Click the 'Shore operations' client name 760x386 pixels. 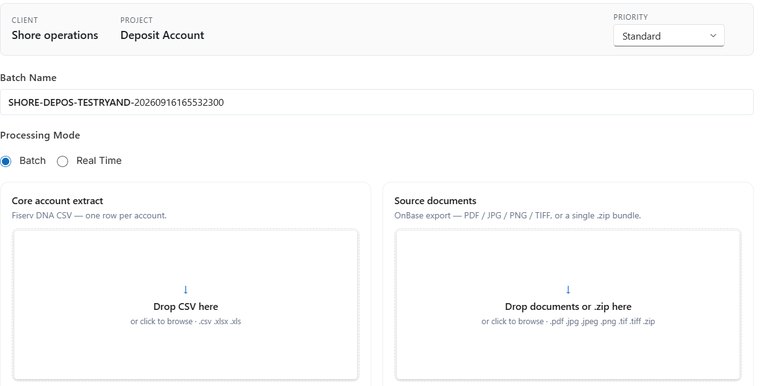(55, 35)
